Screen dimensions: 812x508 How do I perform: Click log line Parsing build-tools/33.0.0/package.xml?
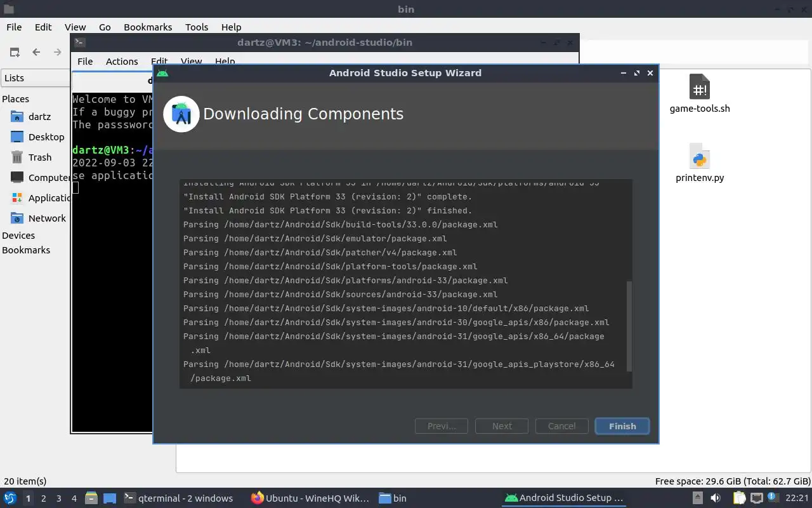pos(340,224)
